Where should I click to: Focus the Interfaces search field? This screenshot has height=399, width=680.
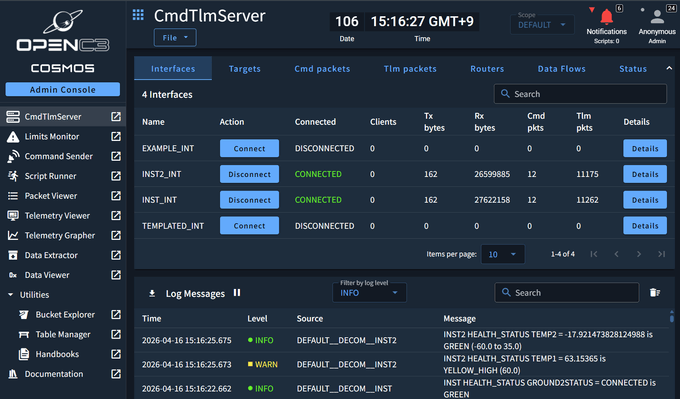coord(580,94)
